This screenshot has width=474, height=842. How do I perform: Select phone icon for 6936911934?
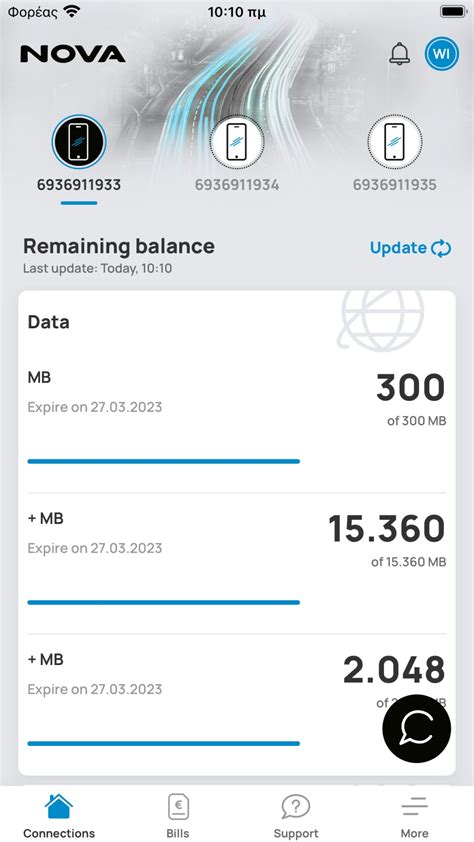pyautogui.click(x=237, y=141)
